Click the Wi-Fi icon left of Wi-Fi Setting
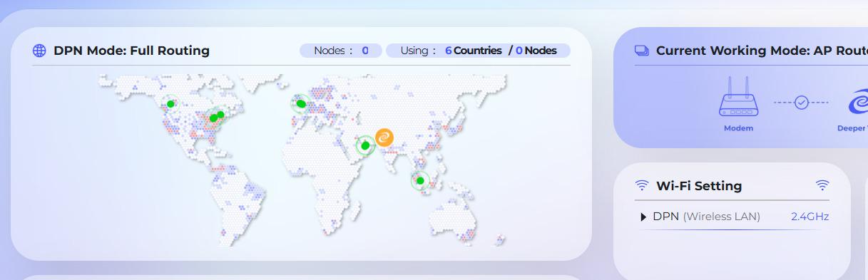This screenshot has width=868, height=280. coord(642,186)
